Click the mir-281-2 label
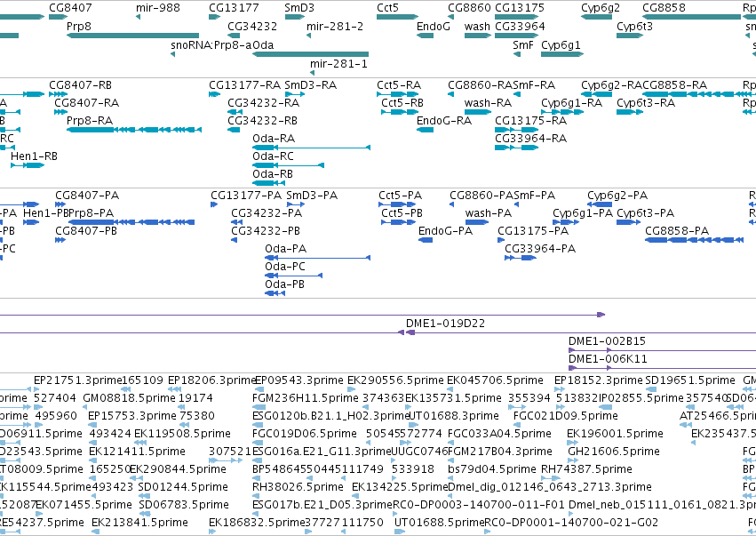The height and width of the screenshot is (536, 756). point(335,26)
